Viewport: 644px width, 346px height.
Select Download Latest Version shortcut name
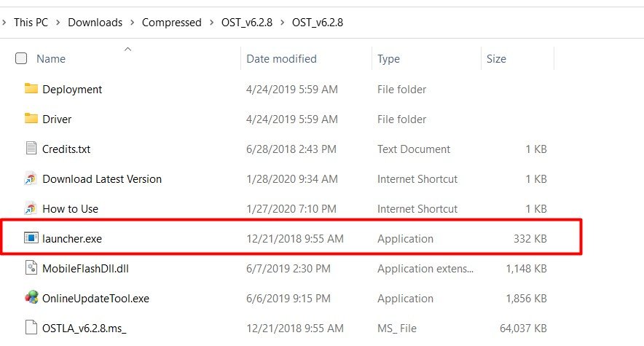coord(102,179)
